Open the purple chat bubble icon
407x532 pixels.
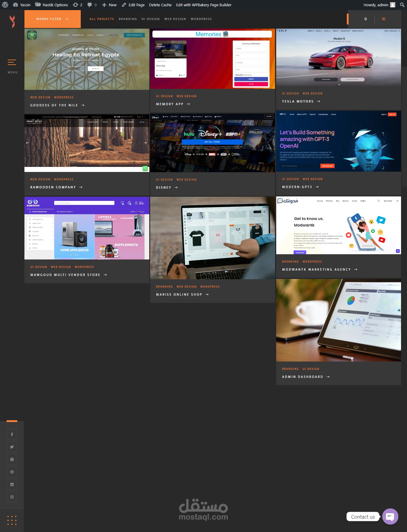390,517
